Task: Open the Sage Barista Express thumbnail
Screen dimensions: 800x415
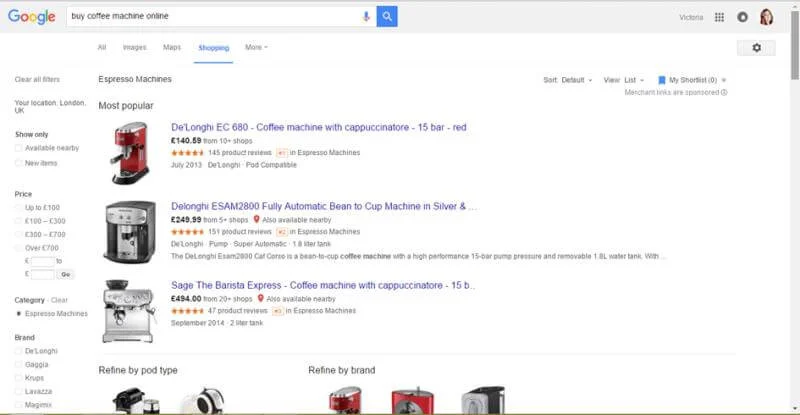Action: (130, 311)
